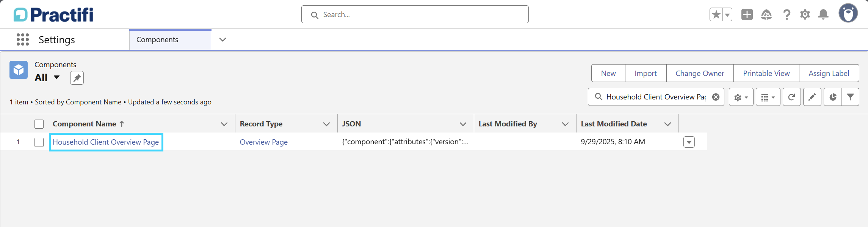Open the charts panel icon
The width and height of the screenshot is (868, 227).
tap(832, 97)
